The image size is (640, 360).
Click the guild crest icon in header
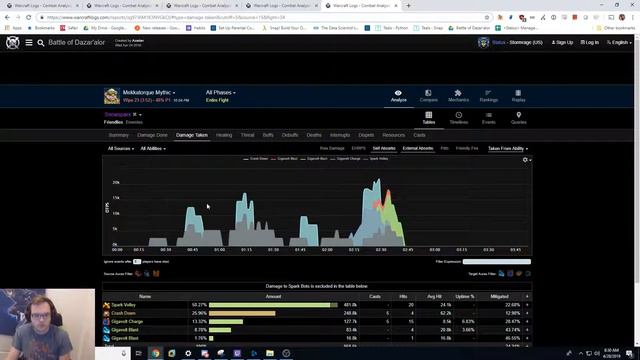pos(483,42)
